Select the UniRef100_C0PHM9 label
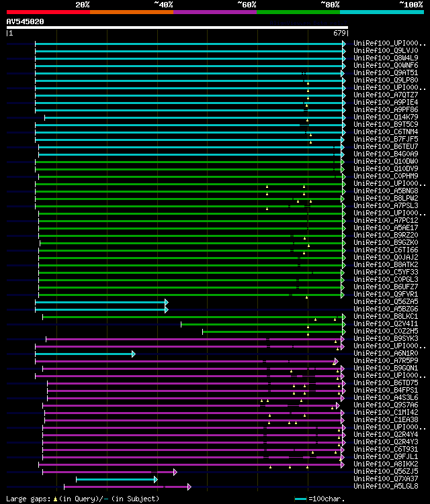 (386, 176)
